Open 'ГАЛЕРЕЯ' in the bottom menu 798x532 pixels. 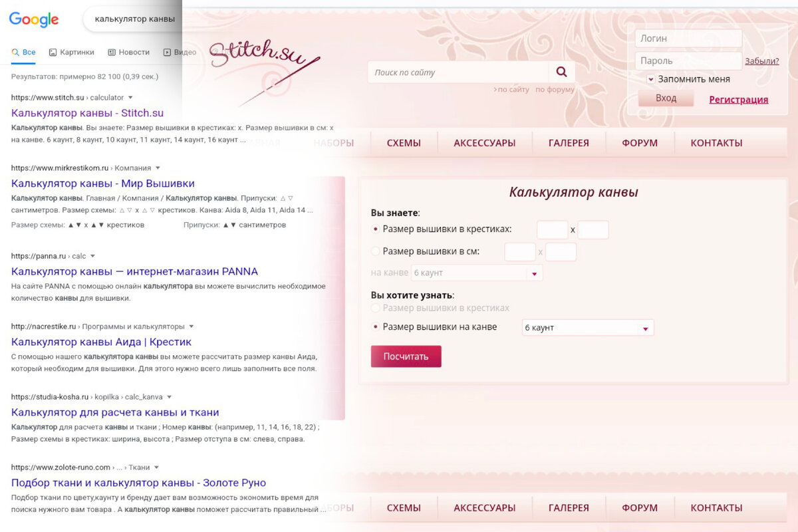pos(569,507)
